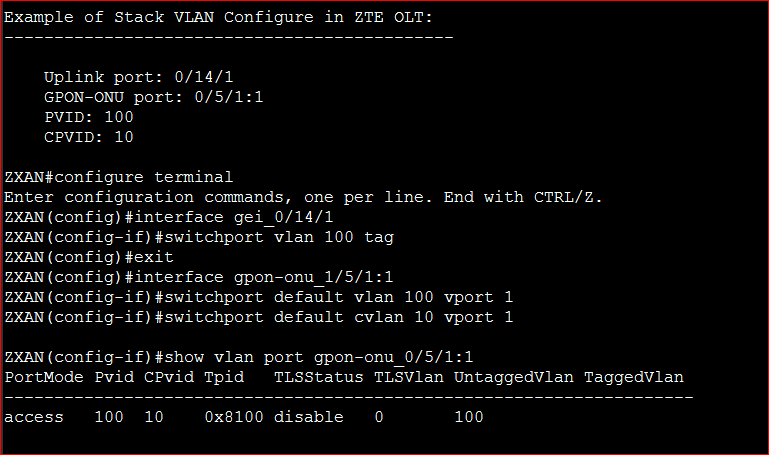The width and height of the screenshot is (769, 455).
Task: Click the 'disable' TLS status value
Action: point(308,417)
